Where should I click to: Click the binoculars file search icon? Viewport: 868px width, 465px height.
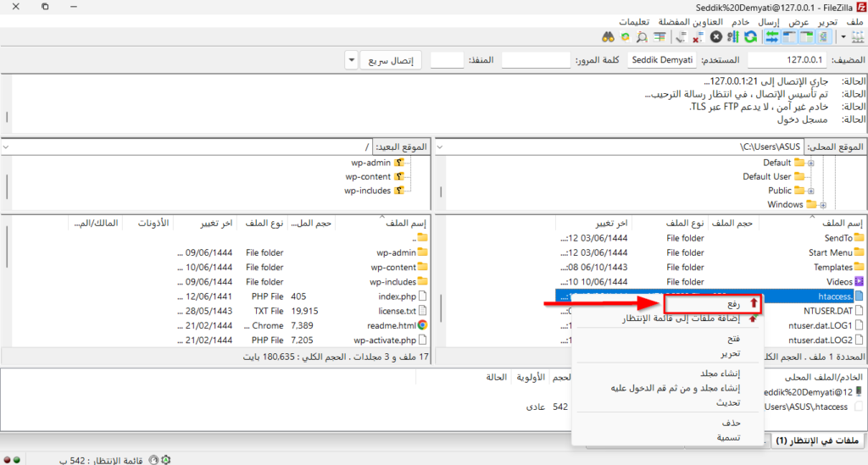608,37
